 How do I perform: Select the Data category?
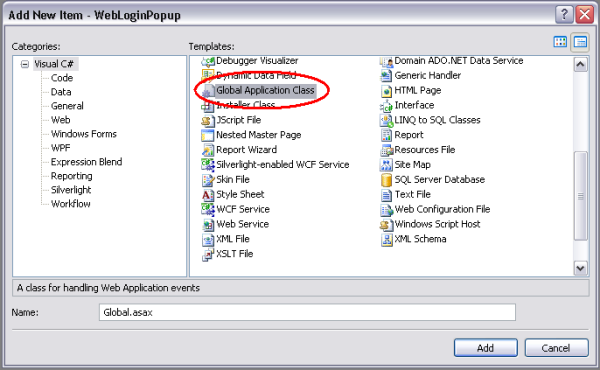[61, 92]
